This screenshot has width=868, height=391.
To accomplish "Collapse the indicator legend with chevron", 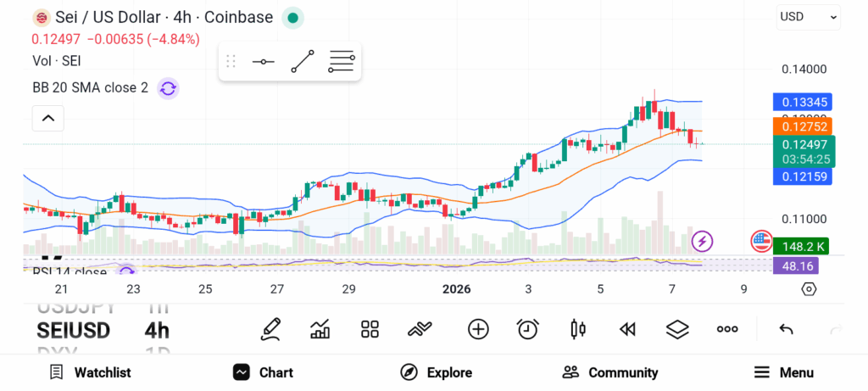I will click(x=47, y=119).
